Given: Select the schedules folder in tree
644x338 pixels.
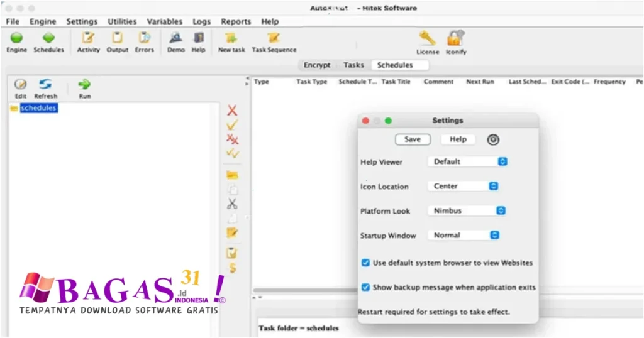Looking at the screenshot, I should click(x=39, y=108).
